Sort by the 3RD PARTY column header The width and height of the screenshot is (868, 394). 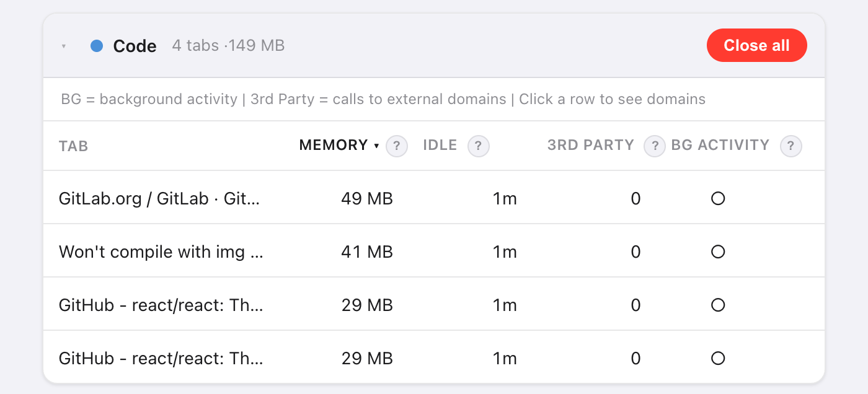point(591,146)
